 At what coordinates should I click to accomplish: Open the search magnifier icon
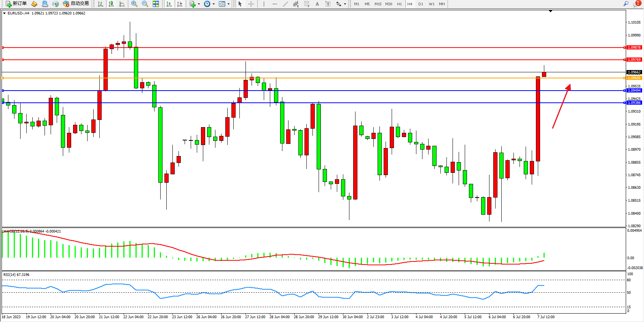[x=626, y=4]
